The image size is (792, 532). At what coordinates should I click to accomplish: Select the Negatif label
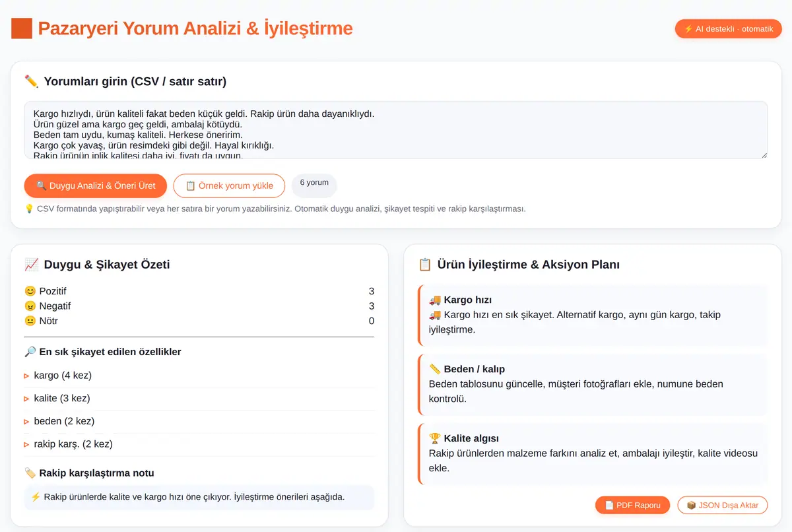coord(55,306)
